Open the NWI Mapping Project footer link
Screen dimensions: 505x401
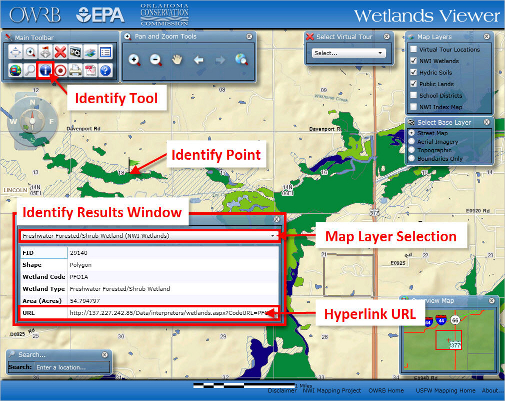click(332, 390)
